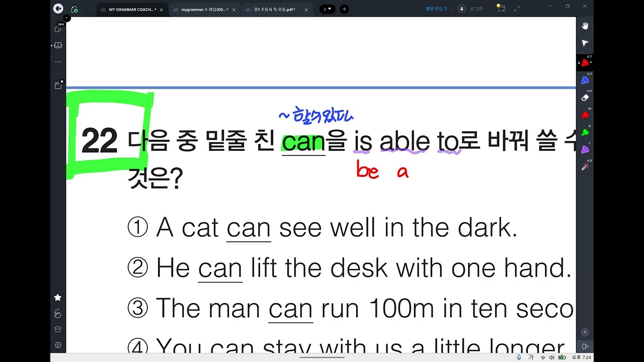Image resolution: width=644 pixels, height=362 pixels.
Task: Click the 계정 만들기 link
Action: point(436,9)
